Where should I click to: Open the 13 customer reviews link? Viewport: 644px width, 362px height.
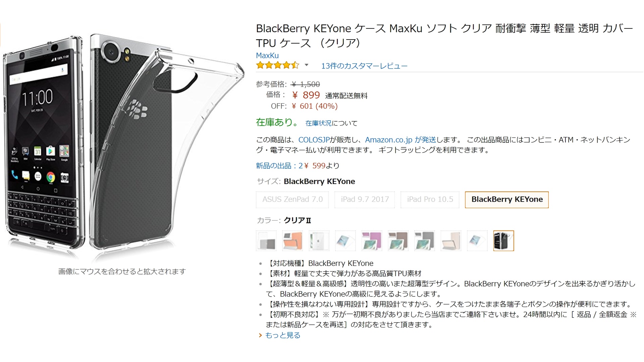pos(364,66)
